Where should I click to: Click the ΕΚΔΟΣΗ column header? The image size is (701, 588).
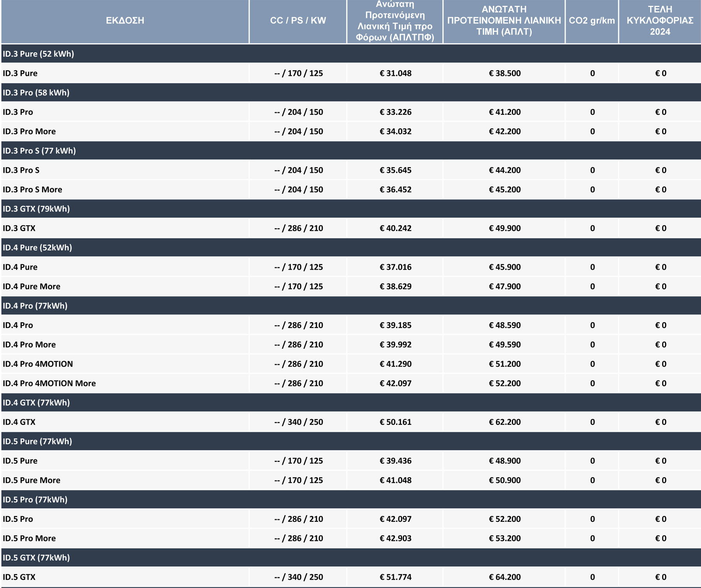125,21
